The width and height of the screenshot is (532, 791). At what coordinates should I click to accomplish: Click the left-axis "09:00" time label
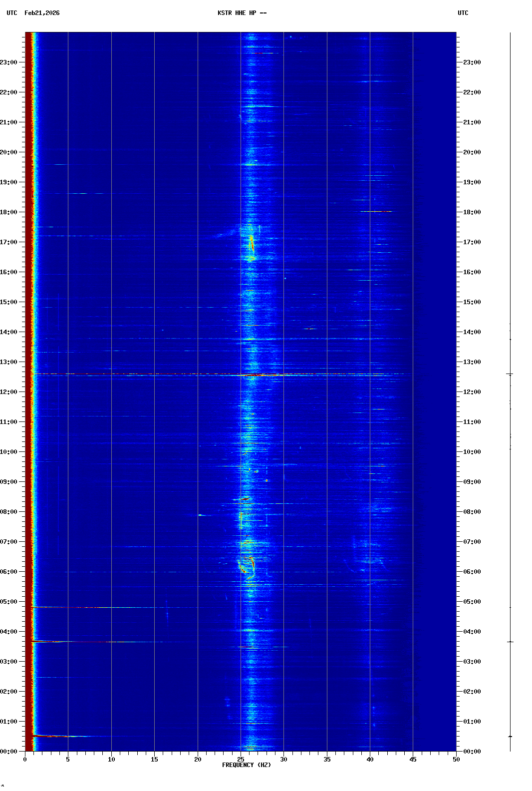pyautogui.click(x=8, y=482)
